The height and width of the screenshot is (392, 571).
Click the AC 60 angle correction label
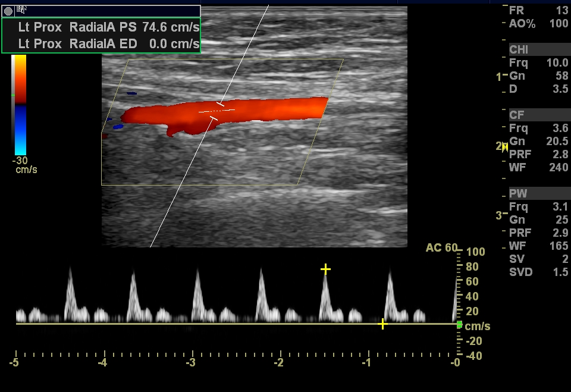(x=441, y=247)
